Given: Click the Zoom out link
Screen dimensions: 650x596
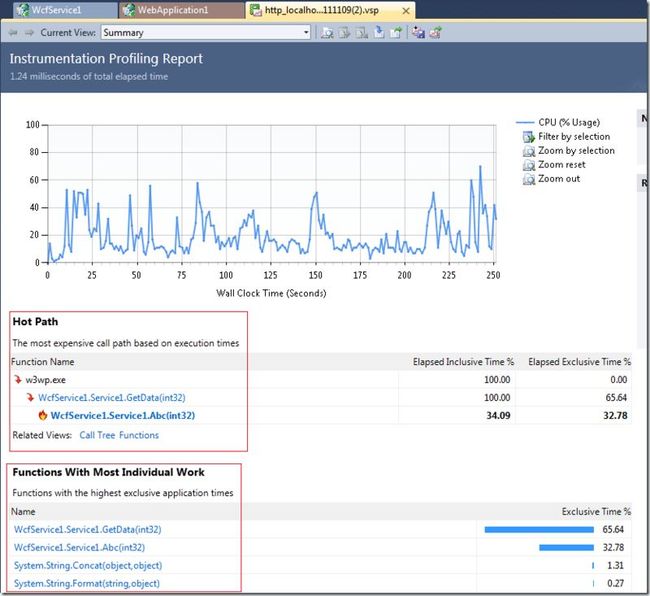Looking at the screenshot, I should (559, 179).
